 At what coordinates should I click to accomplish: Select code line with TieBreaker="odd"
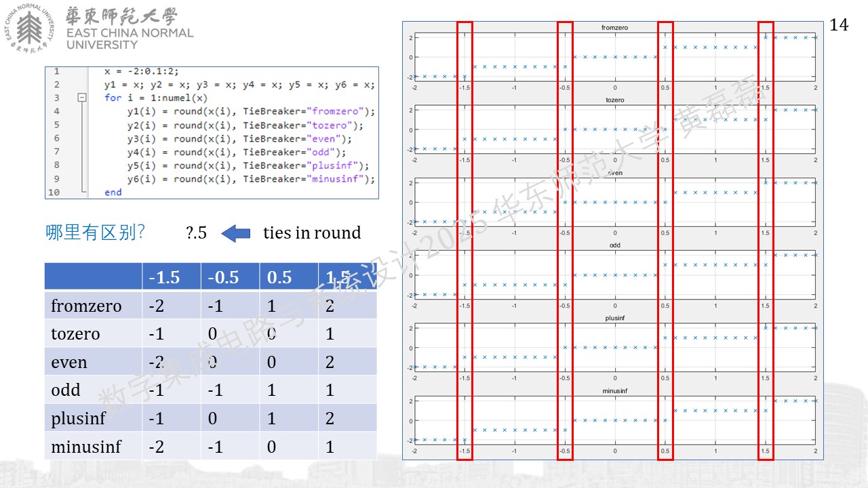tap(237, 152)
